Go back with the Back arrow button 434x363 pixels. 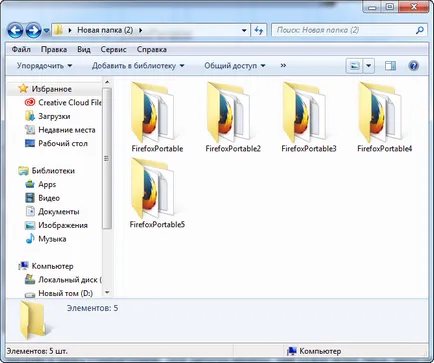15,31
